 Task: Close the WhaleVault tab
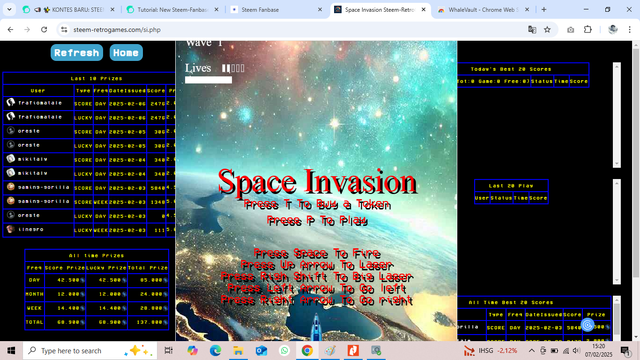tap(527, 9)
